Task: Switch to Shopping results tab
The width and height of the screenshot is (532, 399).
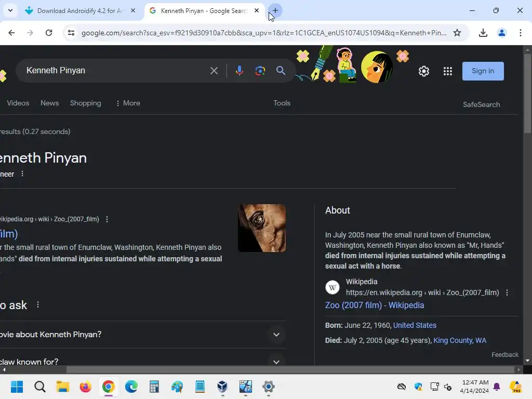Action: [86, 103]
